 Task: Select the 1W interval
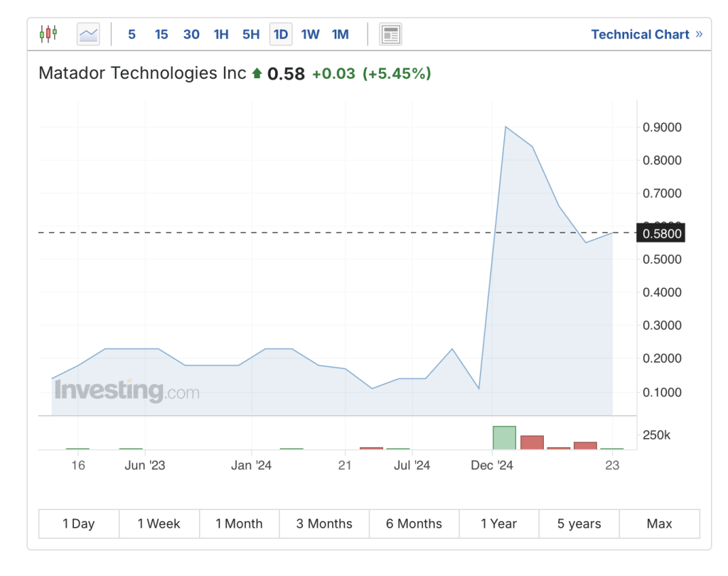pos(310,34)
